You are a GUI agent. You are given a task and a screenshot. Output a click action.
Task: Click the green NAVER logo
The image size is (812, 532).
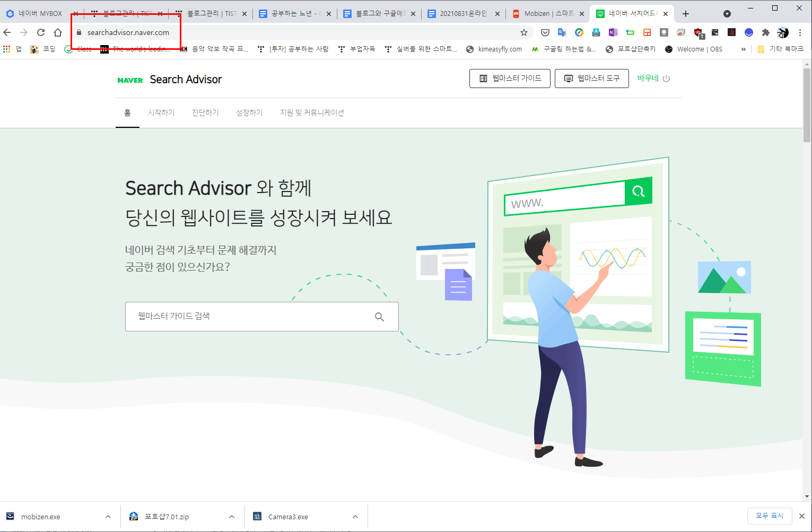click(x=130, y=80)
